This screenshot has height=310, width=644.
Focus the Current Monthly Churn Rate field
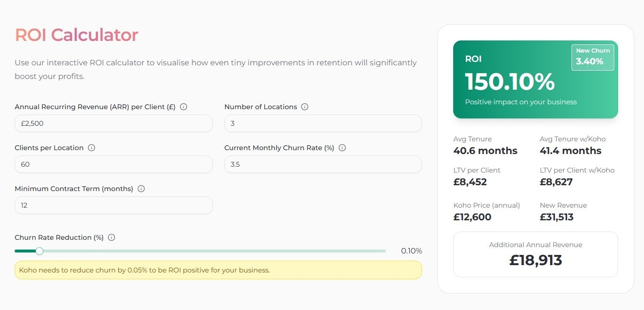[323, 164]
